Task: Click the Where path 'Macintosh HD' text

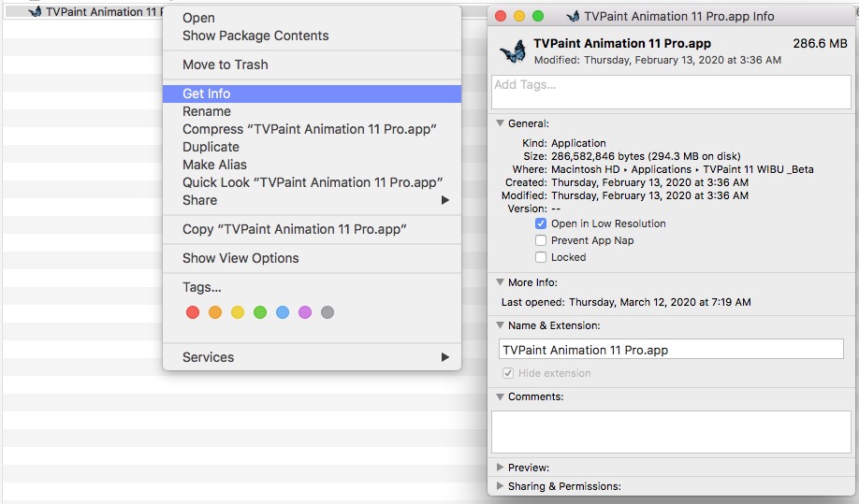Action: click(585, 169)
